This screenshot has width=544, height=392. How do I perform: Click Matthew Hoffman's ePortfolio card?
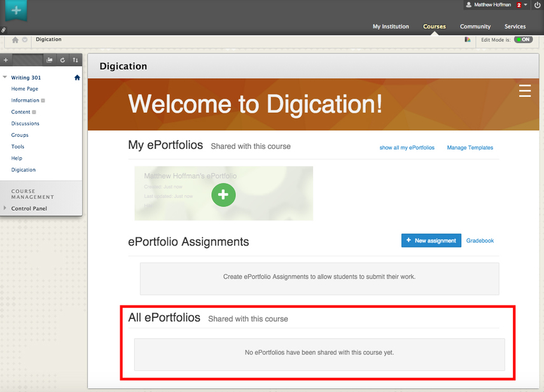(x=224, y=193)
